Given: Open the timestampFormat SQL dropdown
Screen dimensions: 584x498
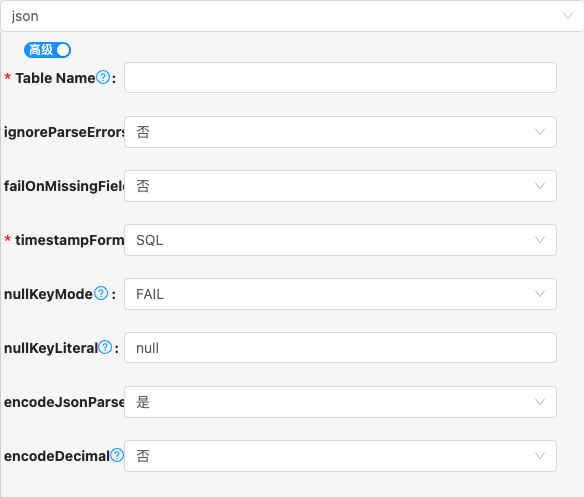Looking at the screenshot, I should point(340,240).
